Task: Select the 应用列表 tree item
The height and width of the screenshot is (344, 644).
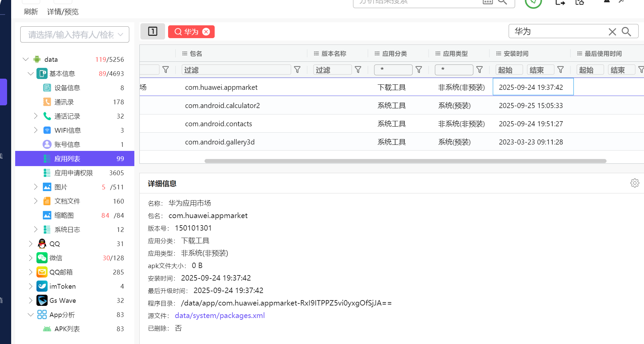Action: [75, 159]
